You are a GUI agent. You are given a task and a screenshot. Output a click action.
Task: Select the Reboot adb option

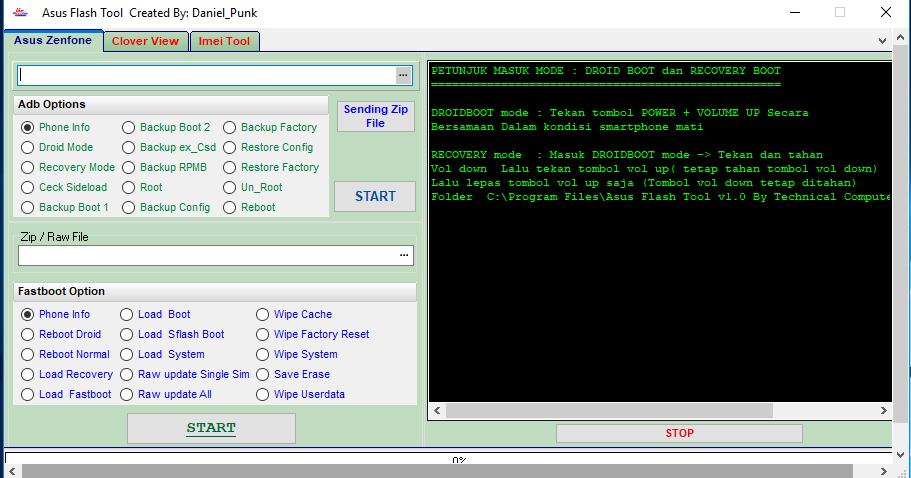[x=249, y=207]
